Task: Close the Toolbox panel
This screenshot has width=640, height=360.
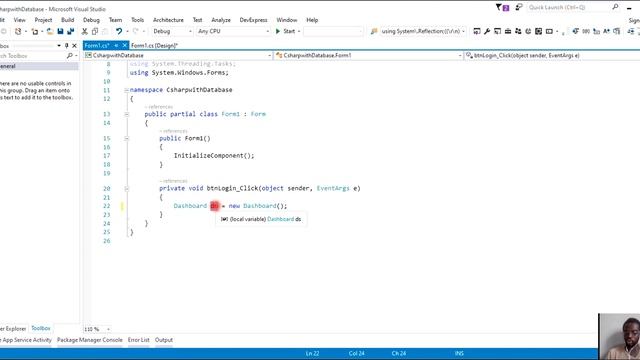Action: click(74, 46)
